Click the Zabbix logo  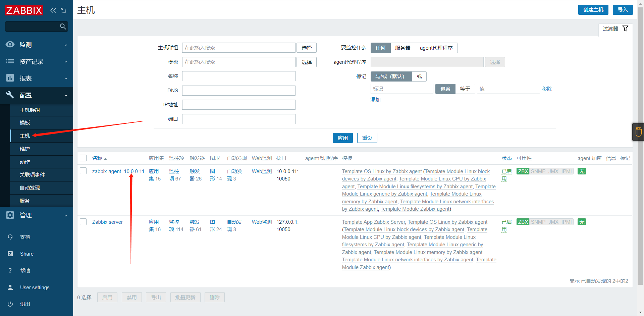click(24, 10)
